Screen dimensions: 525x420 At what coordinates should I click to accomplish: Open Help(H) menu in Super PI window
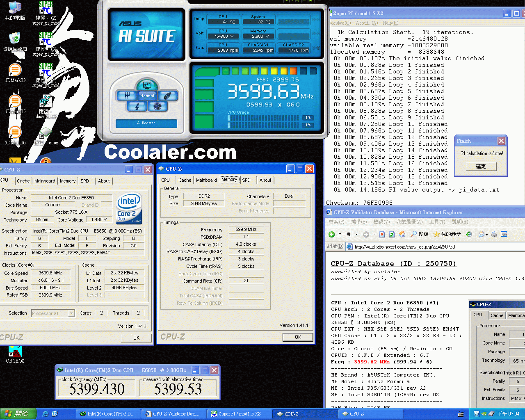390,23
